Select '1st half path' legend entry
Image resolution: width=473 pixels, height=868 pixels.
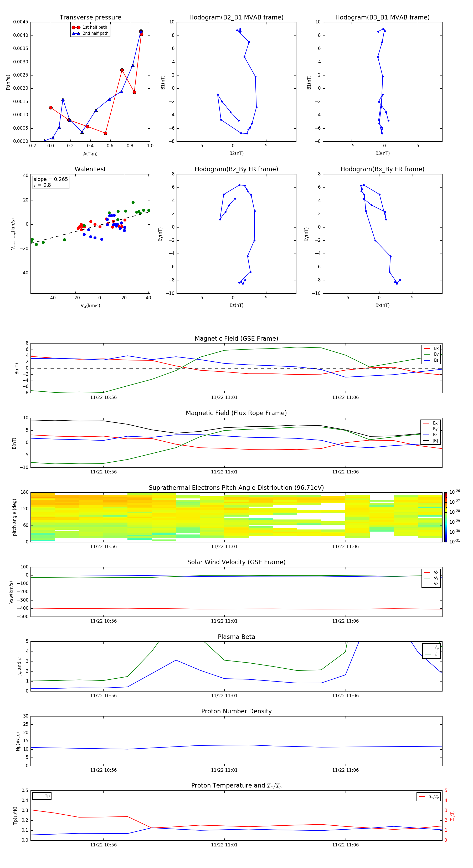[90, 27]
